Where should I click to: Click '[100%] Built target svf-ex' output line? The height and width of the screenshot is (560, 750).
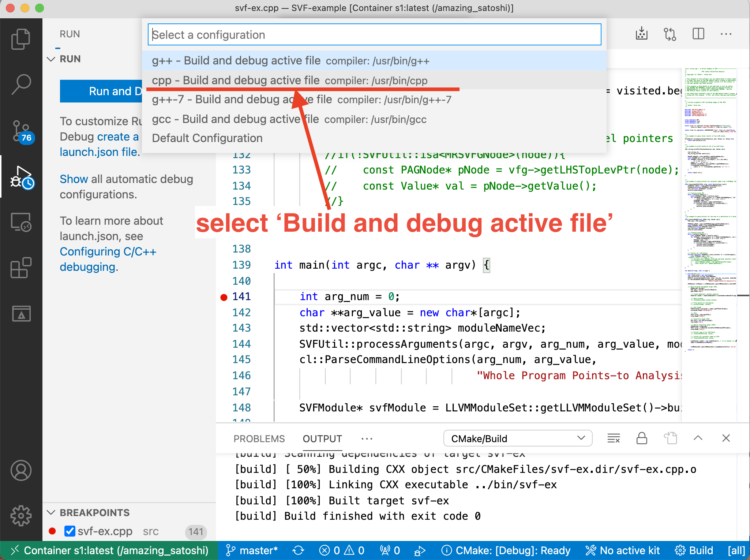point(342,501)
